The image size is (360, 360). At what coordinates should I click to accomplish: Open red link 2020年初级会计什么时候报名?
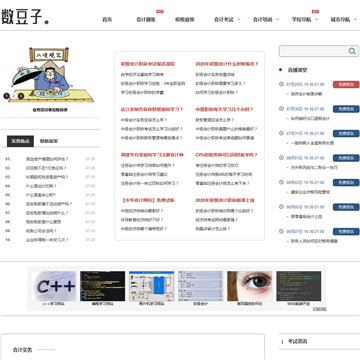(227, 64)
